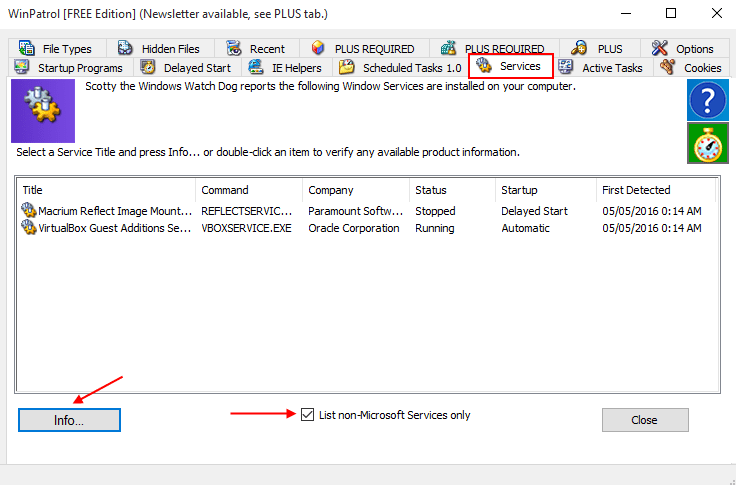Viewport: 736px width, 485px height.
Task: Click the Delayed Start clock icon
Action: point(148,67)
